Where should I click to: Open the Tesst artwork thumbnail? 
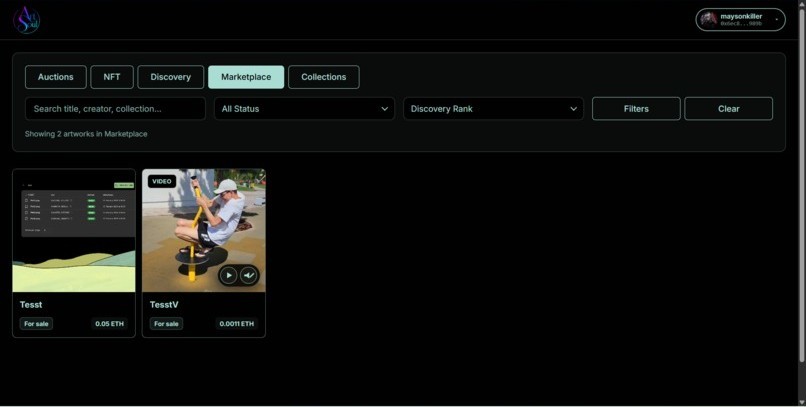tap(74, 231)
